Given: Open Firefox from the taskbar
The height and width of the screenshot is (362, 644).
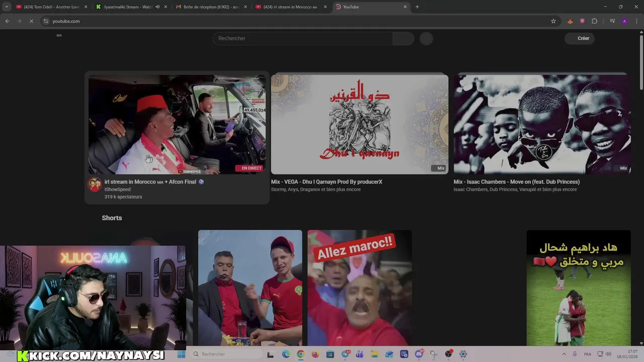Looking at the screenshot, I should [315, 354].
